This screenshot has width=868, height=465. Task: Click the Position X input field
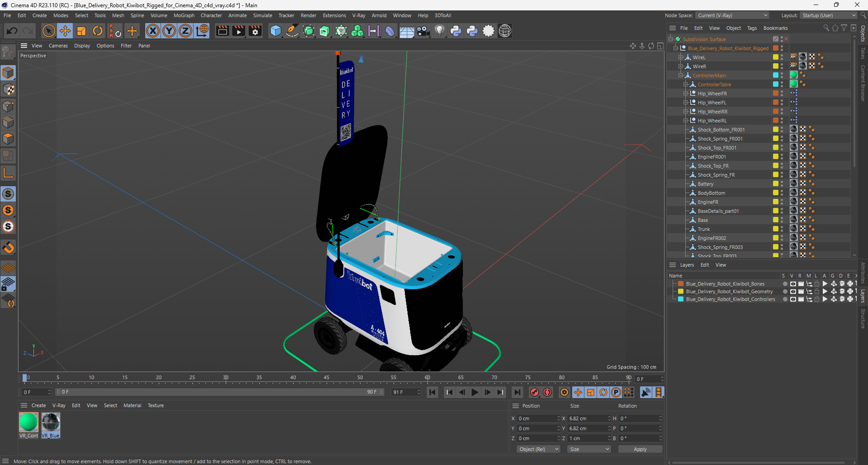pyautogui.click(x=538, y=418)
